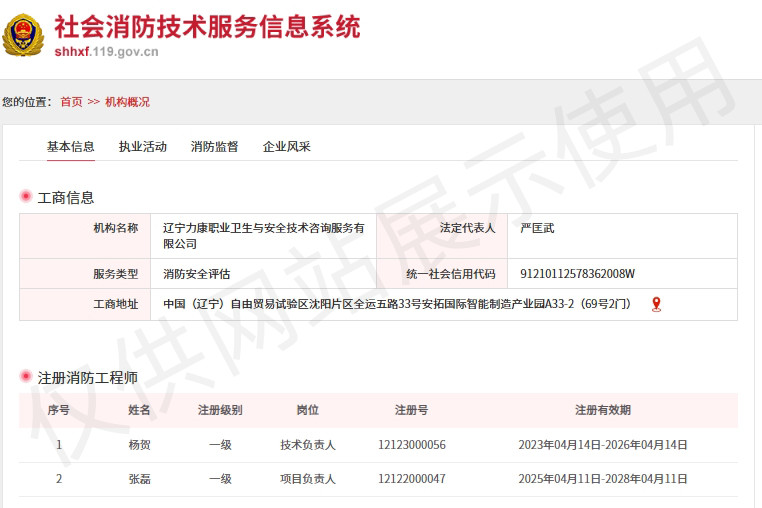Select the 基本信息 tab
Screen dimensions: 762x508
click(71, 147)
